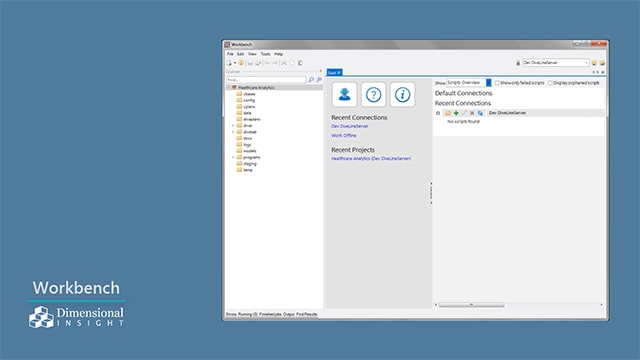Click the Work Offline link
Image resolution: width=640 pixels, height=360 pixels.
coord(344,135)
